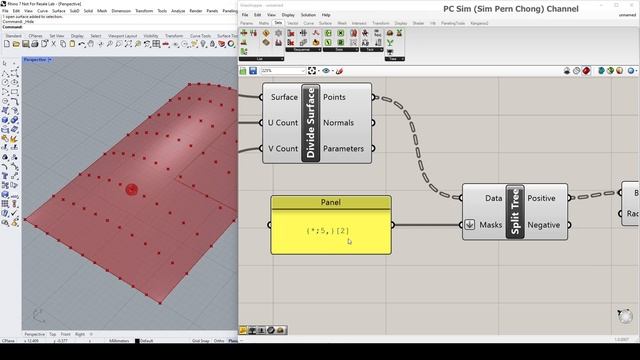Click the lock icon in Rhino toolbar
The width and height of the screenshot is (640, 360).
coord(212,44)
